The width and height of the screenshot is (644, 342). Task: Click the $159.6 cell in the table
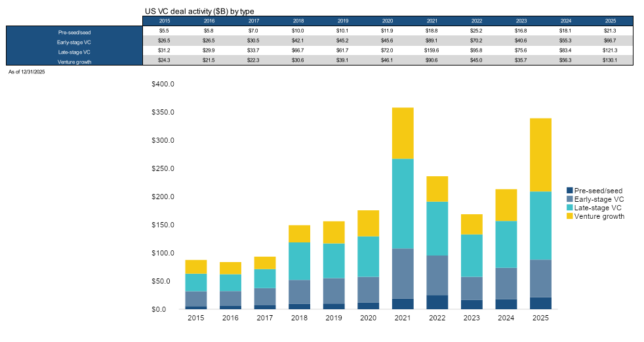(432, 51)
